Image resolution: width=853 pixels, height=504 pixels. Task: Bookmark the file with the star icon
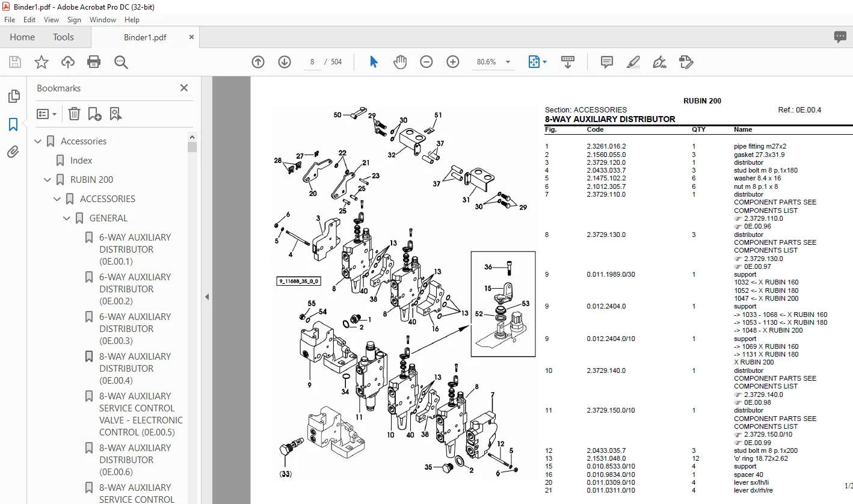click(42, 62)
